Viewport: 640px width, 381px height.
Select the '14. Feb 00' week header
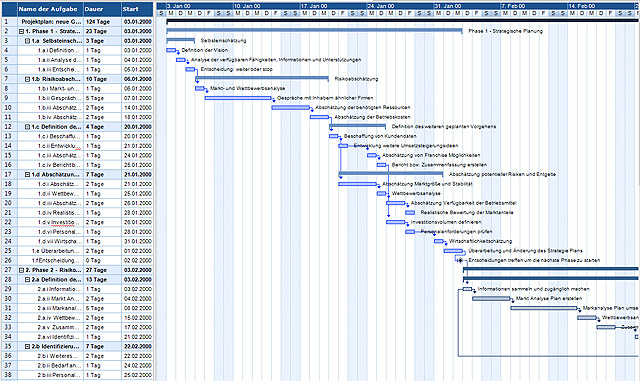[x=601, y=6]
